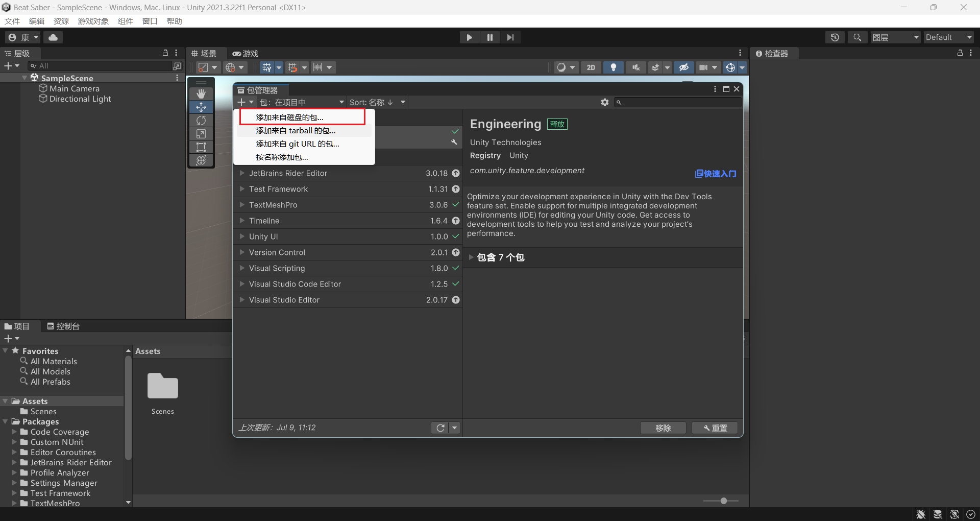The image size is (980, 521).
Task: Select Main Camera in Hierarchy
Action: [x=75, y=88]
